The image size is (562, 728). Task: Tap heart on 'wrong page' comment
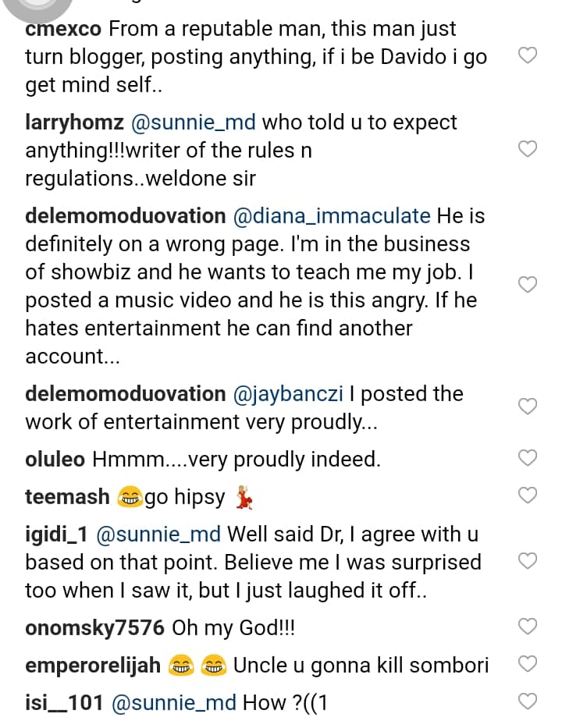528,285
